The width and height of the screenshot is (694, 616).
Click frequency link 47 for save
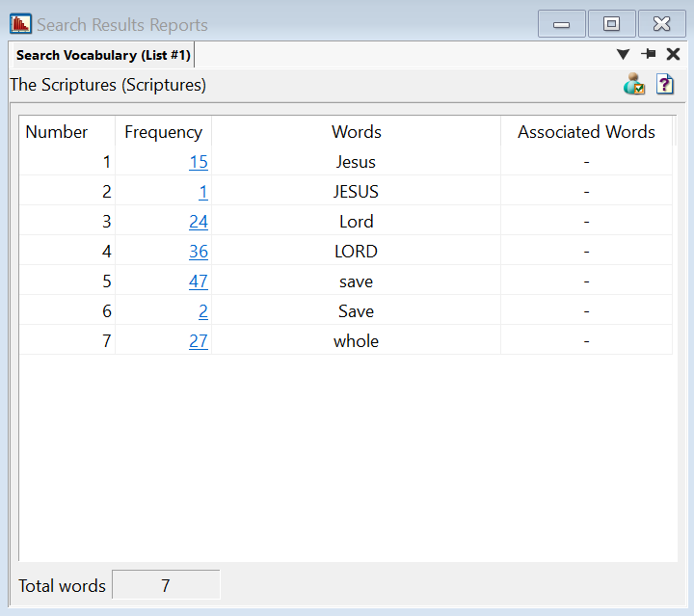[x=199, y=281]
